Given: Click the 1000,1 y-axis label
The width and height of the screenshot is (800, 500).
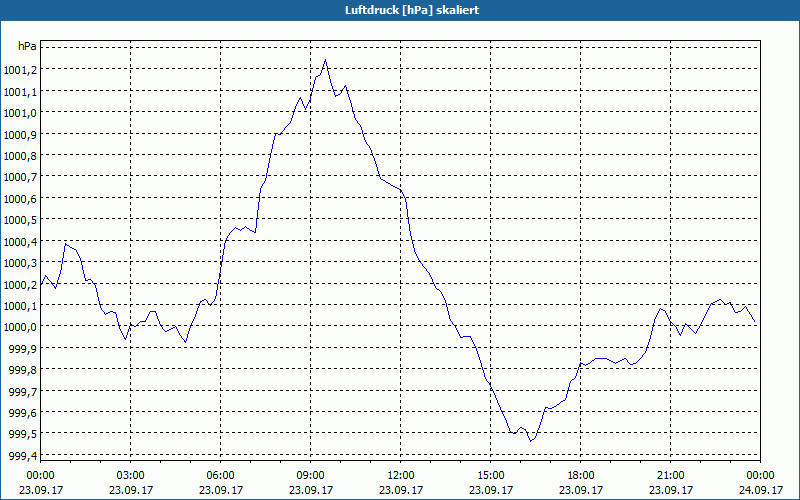Looking at the screenshot, I should [20, 306].
